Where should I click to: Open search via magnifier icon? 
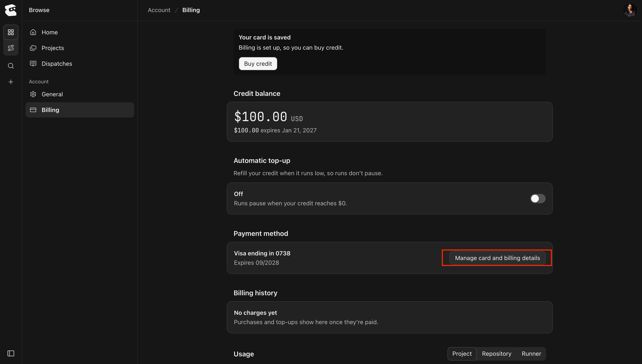tap(11, 66)
